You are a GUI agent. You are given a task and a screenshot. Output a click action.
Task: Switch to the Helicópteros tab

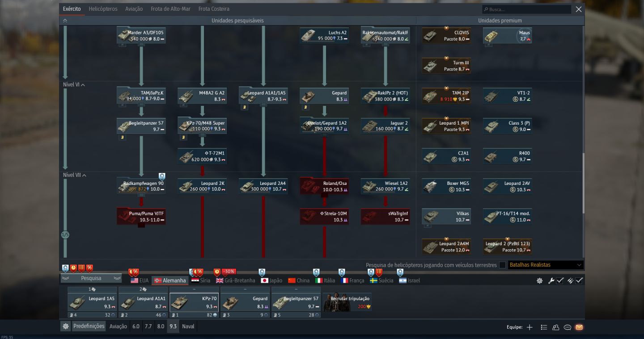point(103,9)
